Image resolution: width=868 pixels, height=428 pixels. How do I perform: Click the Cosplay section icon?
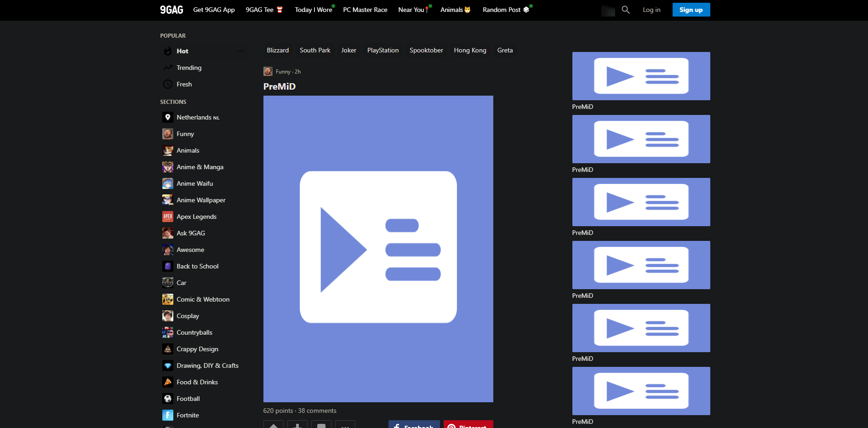coord(168,316)
